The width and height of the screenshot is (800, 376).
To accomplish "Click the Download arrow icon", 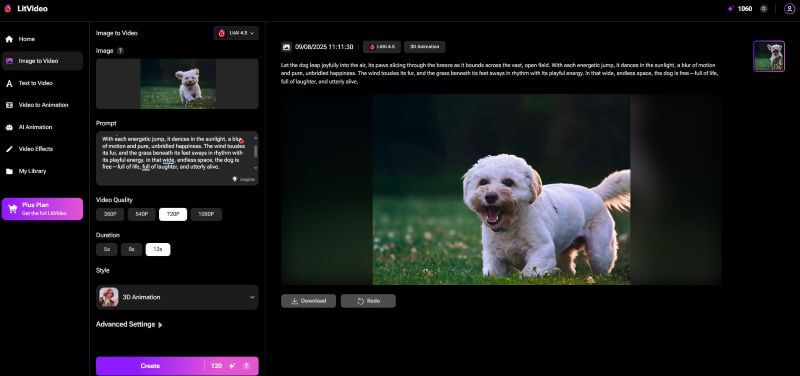I will pyautogui.click(x=294, y=301).
